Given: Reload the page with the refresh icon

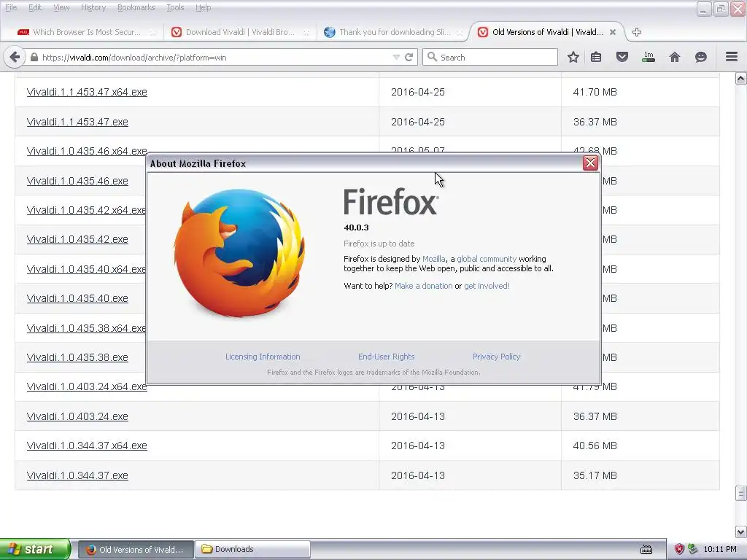Looking at the screenshot, I should (409, 57).
